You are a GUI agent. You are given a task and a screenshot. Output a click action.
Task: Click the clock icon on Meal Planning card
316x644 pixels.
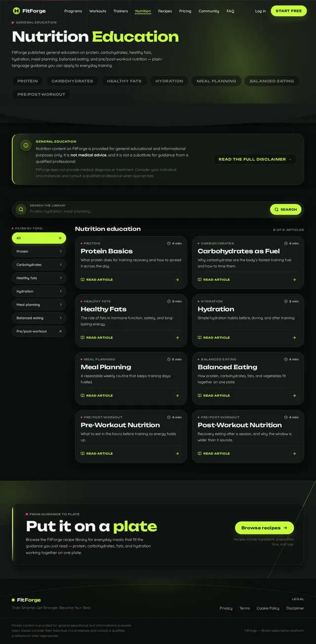[x=169, y=359]
